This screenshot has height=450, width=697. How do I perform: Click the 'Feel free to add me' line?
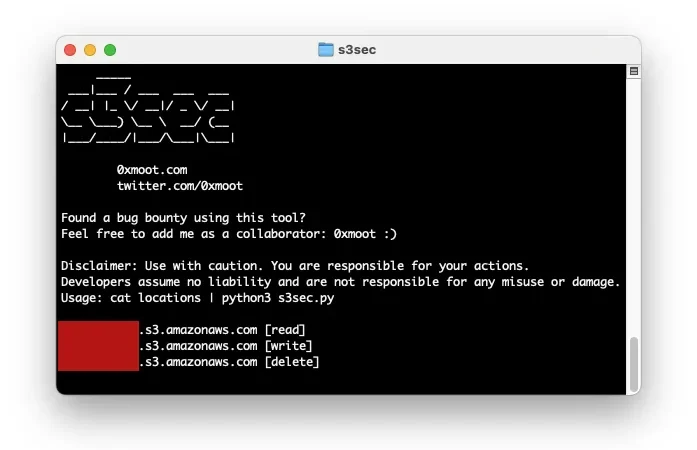point(229,234)
